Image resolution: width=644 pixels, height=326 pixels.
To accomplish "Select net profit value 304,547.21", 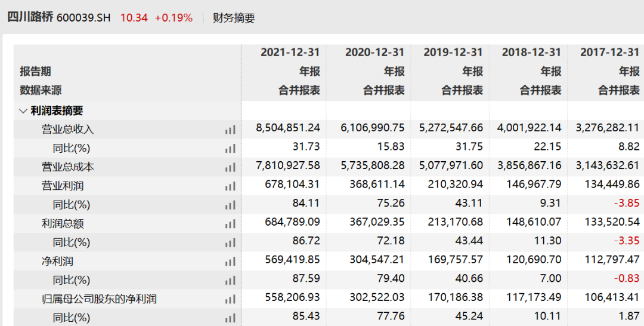I will (377, 260).
